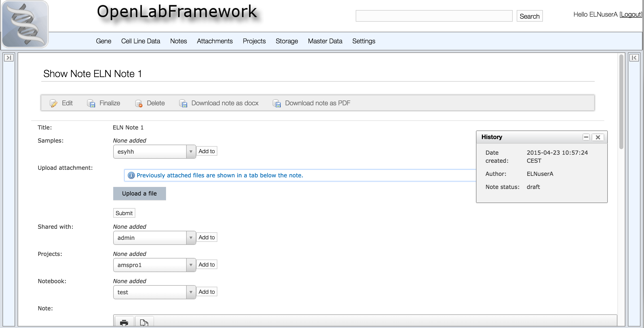The image size is (644, 328).
Task: Collapse the right sidebar panel
Action: click(634, 58)
